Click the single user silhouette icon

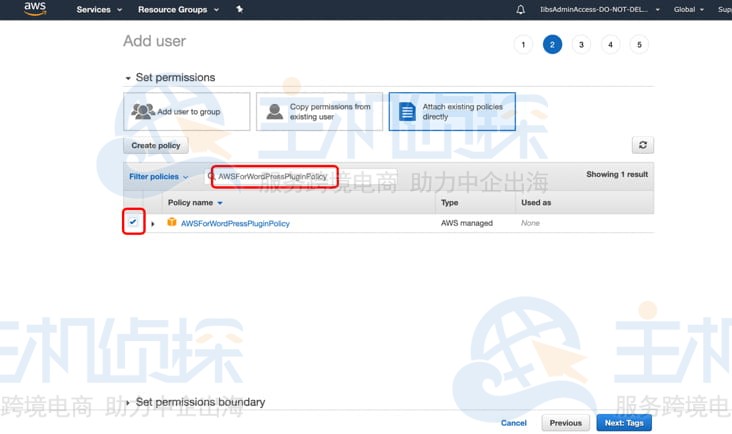(x=274, y=112)
